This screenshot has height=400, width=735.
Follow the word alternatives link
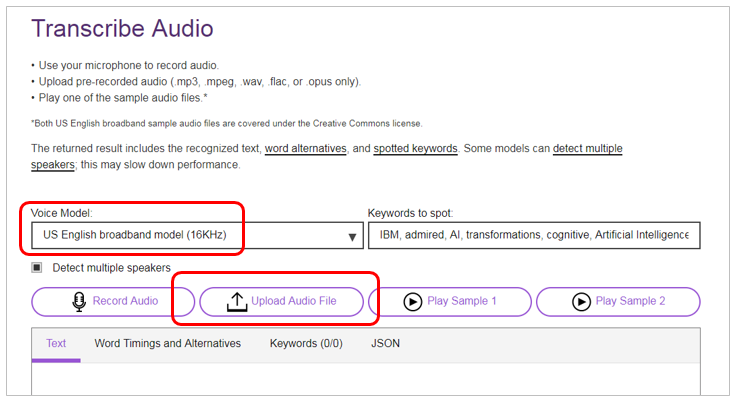pos(306,148)
